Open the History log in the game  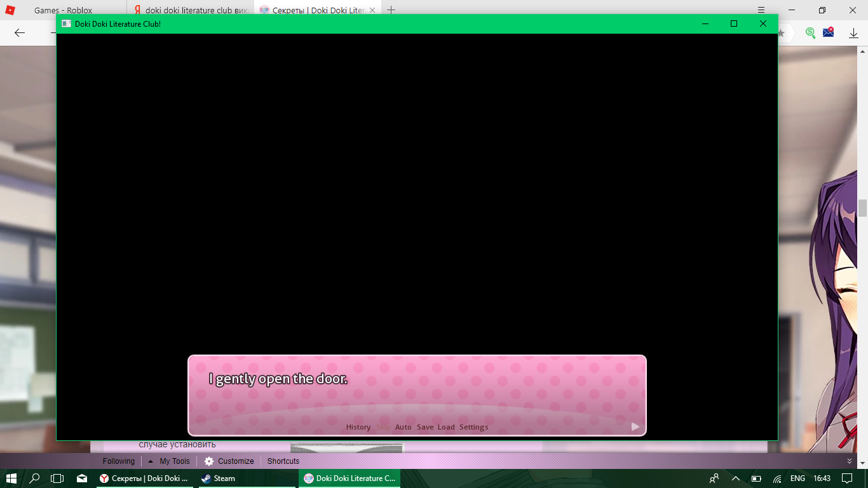(358, 427)
